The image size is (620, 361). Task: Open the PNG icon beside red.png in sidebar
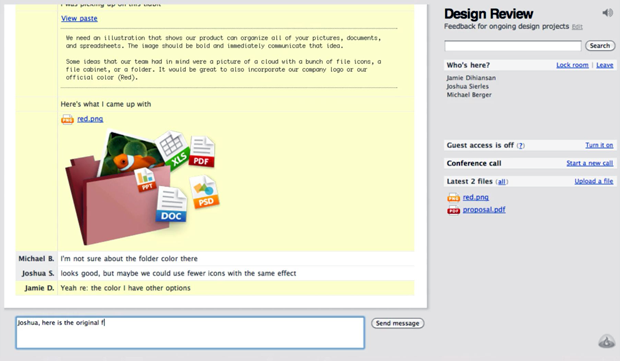pyautogui.click(x=453, y=197)
